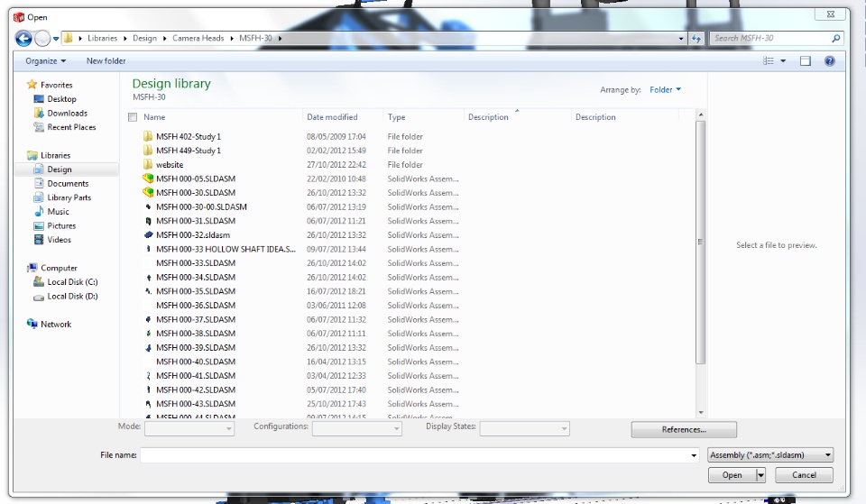Image resolution: width=866 pixels, height=504 pixels.
Task: Click the MSFH 000-30.SLDASM assembly icon
Action: click(147, 193)
